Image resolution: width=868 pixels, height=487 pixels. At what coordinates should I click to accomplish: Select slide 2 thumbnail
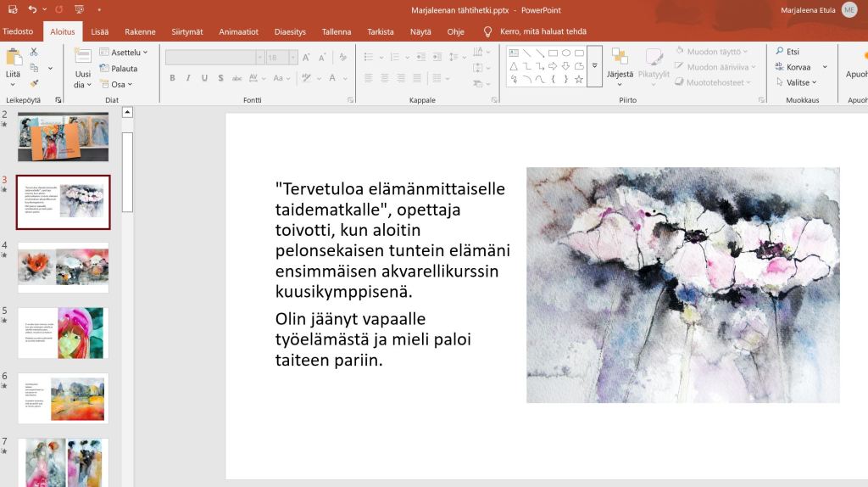pos(63,137)
